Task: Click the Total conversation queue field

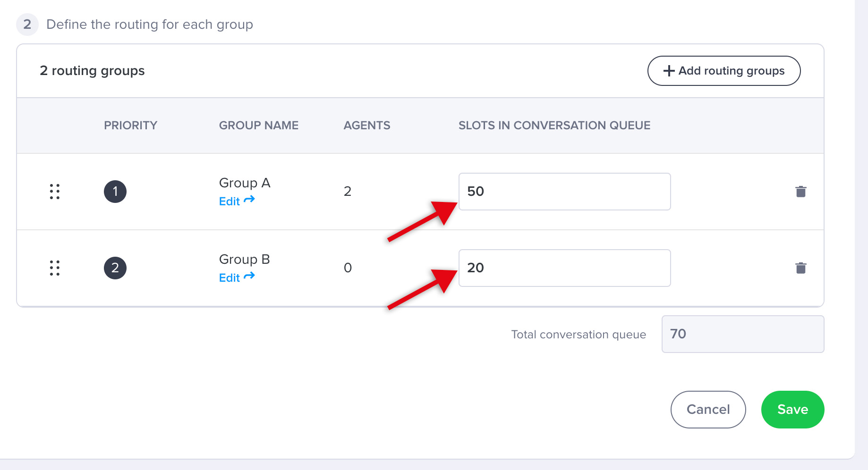Action: pos(742,334)
